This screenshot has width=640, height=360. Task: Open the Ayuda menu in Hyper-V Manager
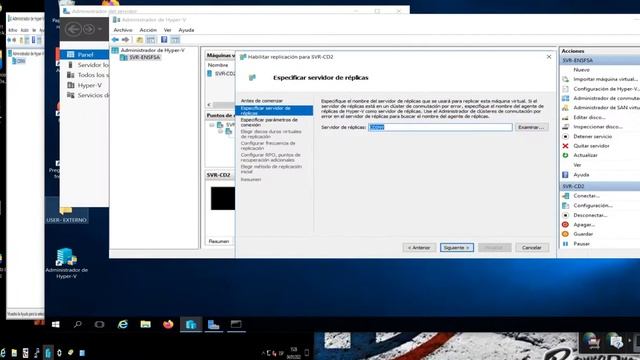(186, 30)
